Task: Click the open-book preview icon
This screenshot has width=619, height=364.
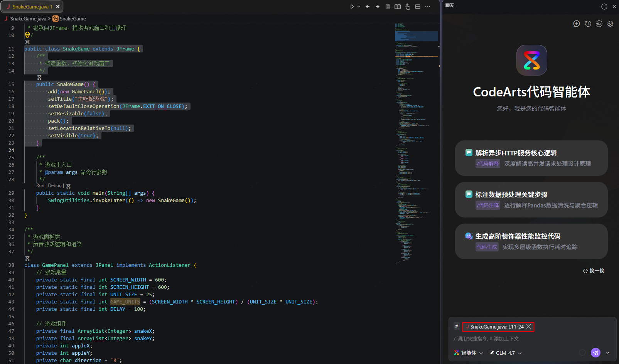Action: tap(398, 7)
